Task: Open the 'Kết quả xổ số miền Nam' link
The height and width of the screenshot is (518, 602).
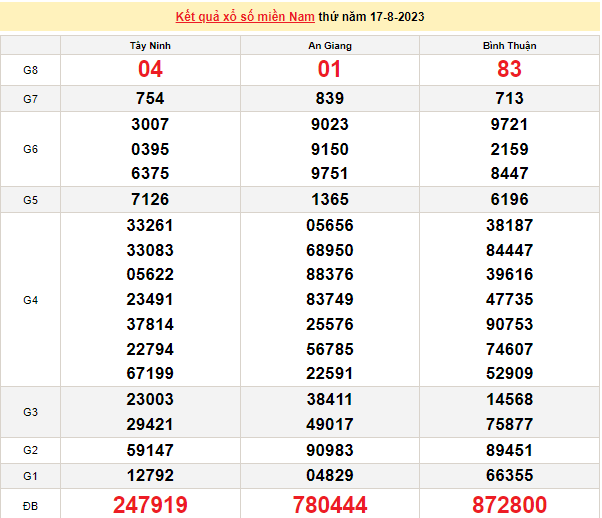Action: (x=240, y=18)
